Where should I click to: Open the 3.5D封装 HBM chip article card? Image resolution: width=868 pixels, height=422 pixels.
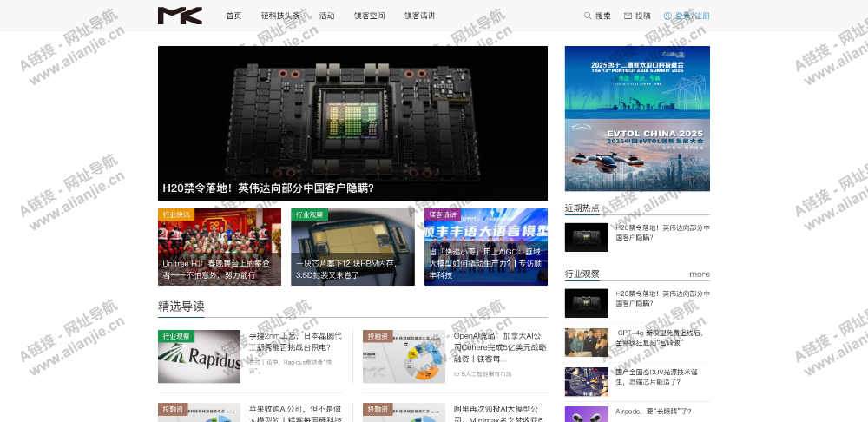point(352,247)
